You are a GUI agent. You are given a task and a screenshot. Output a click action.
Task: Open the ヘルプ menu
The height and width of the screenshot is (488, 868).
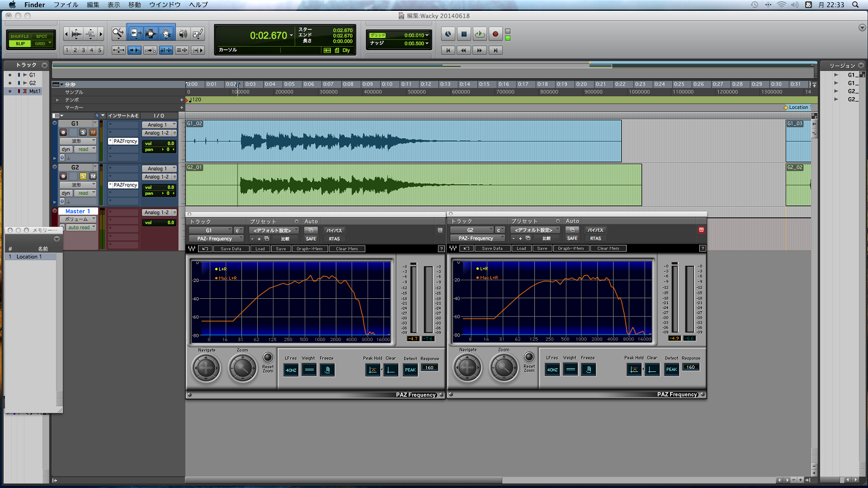[x=199, y=5]
